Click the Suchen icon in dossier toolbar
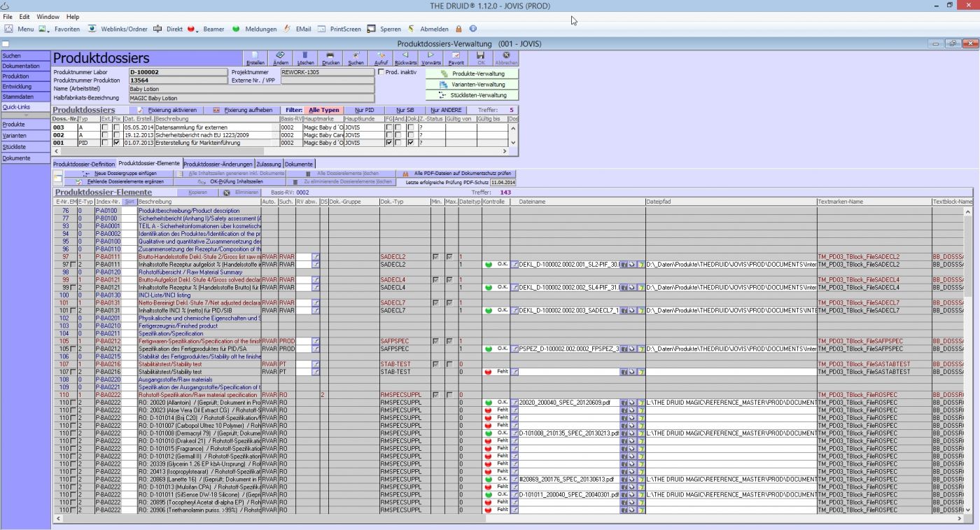Screen dimensions: 980x530 [356, 57]
